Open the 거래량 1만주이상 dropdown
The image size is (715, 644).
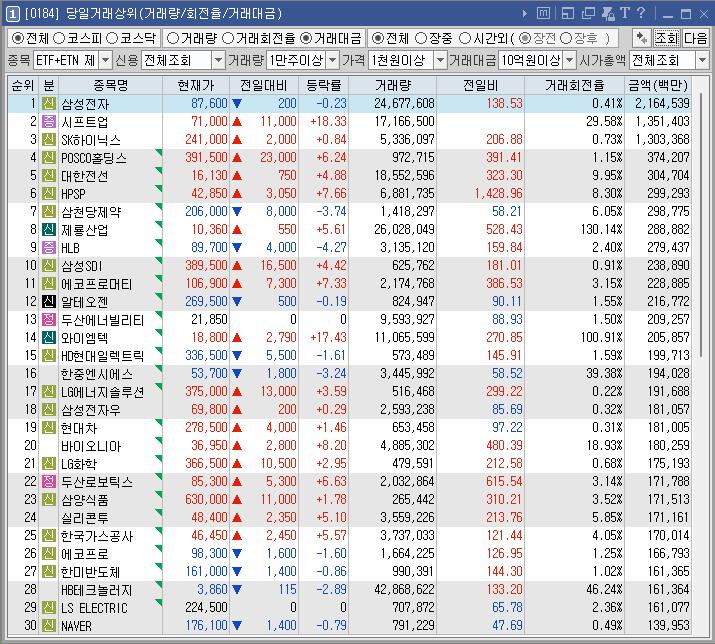(333, 60)
